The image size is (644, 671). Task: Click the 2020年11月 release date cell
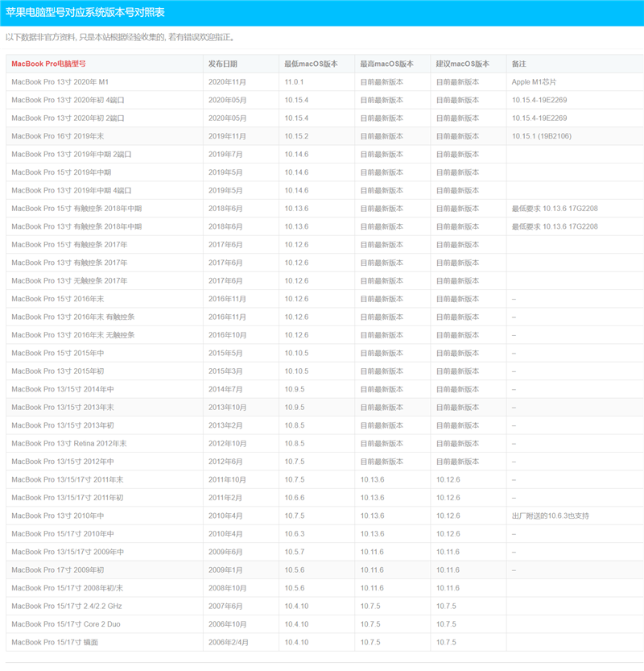[x=227, y=81]
